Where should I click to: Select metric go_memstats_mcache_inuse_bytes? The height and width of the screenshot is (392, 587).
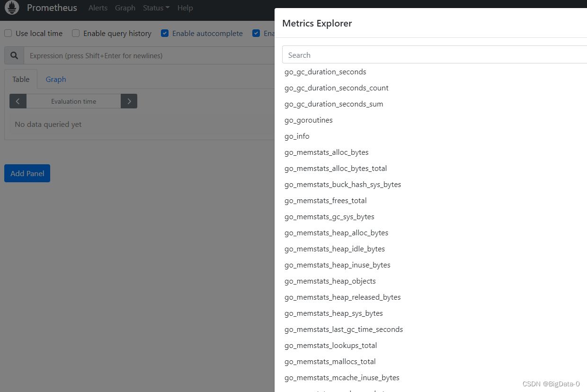(342, 378)
